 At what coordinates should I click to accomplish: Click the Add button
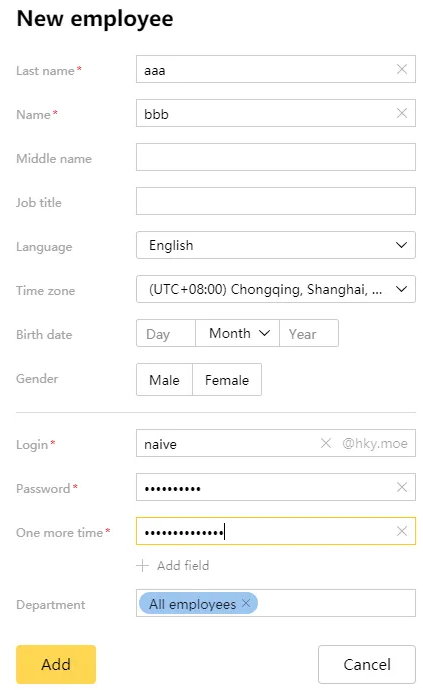(x=56, y=664)
